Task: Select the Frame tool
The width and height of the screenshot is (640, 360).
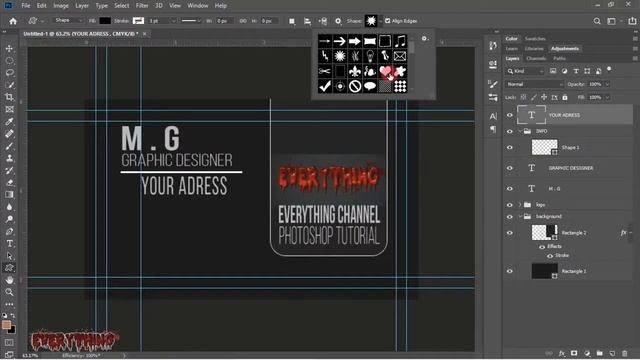Action: click(x=9, y=109)
